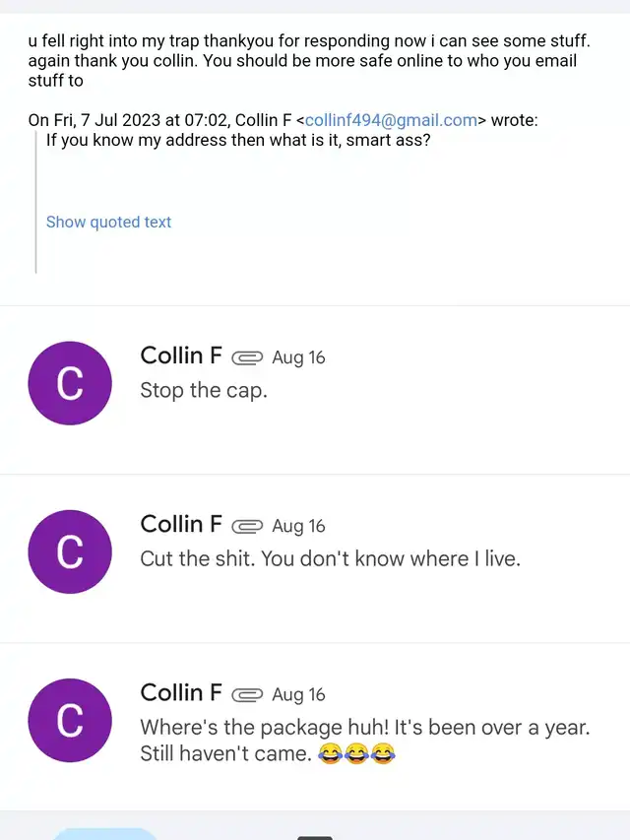Tap the avatar beside 'Cut the shit' message
Image resolution: width=630 pixels, height=840 pixels.
(70, 551)
